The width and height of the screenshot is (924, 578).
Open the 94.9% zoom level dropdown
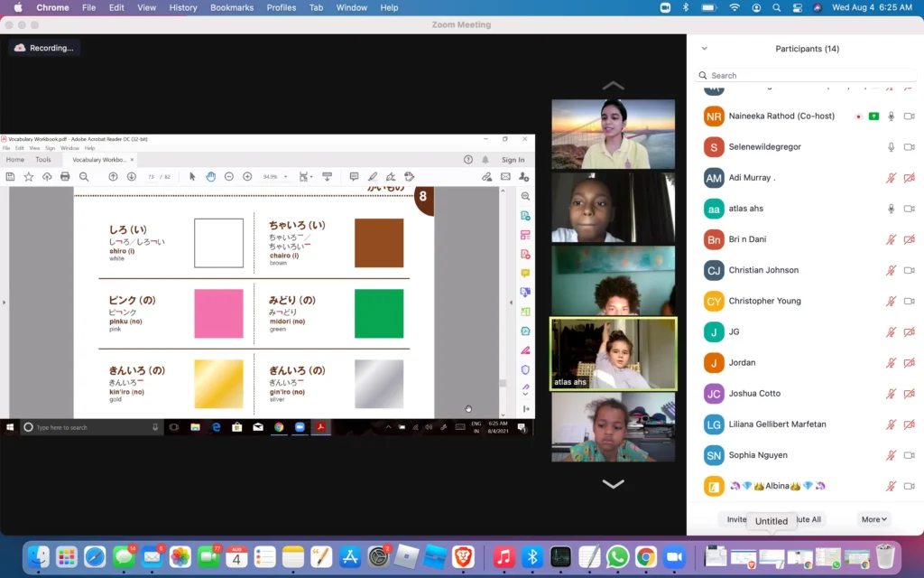(275, 177)
